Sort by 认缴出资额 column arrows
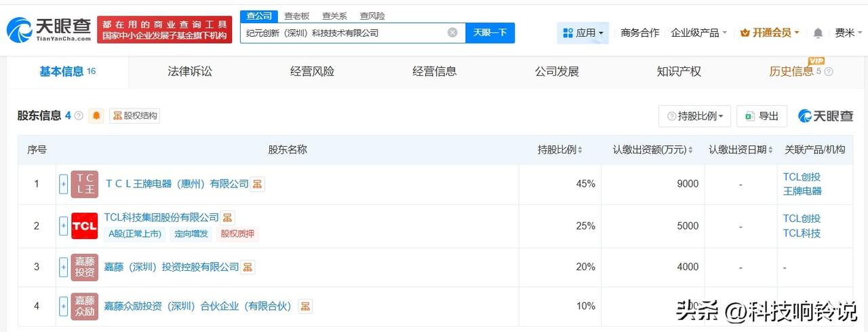Screen dimensions: 868x332 pyautogui.click(x=692, y=150)
